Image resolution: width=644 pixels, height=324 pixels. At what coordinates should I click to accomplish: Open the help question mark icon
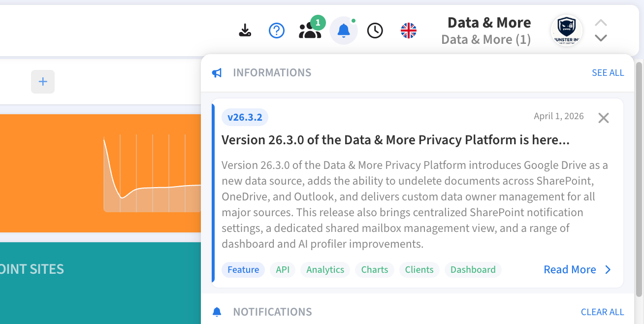coord(277,31)
